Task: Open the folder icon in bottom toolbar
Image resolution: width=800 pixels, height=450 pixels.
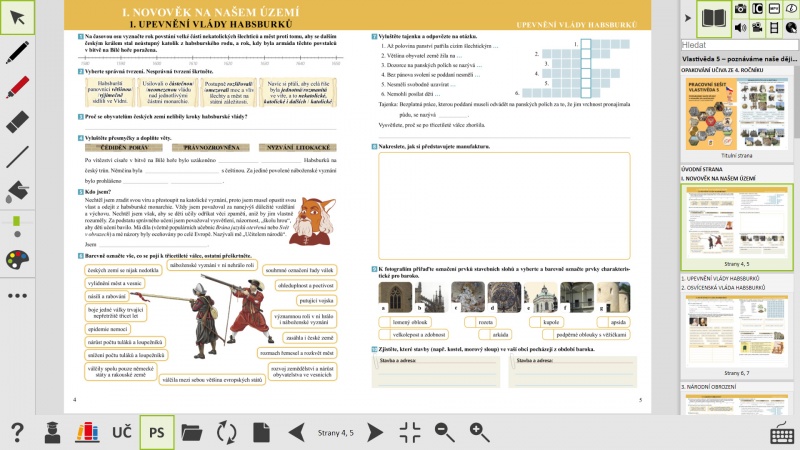Action: point(191,432)
